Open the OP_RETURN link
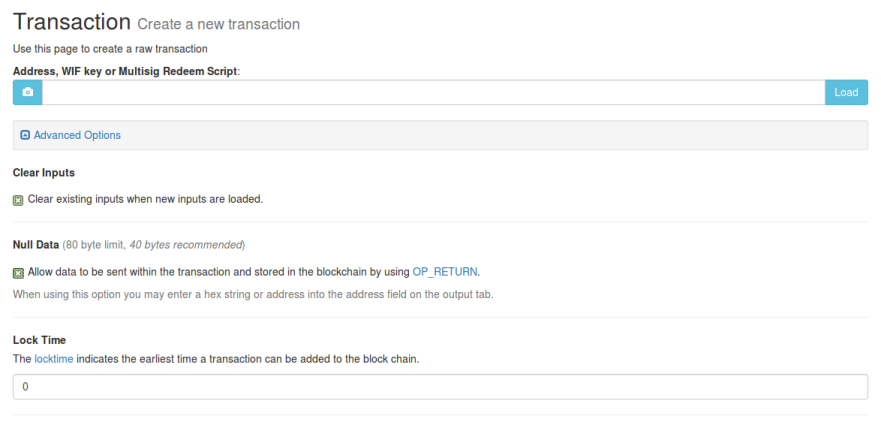Screen dimensions: 881x422 coord(445,272)
